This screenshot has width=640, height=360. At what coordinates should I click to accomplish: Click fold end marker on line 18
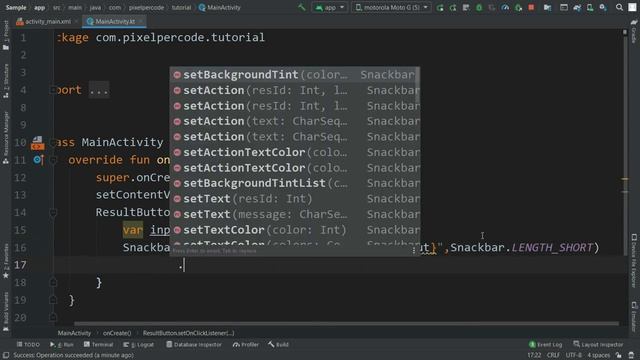[53, 282]
